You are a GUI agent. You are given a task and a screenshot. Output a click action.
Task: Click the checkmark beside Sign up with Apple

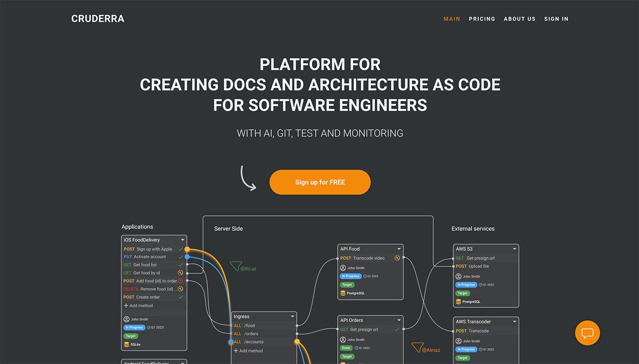point(180,249)
